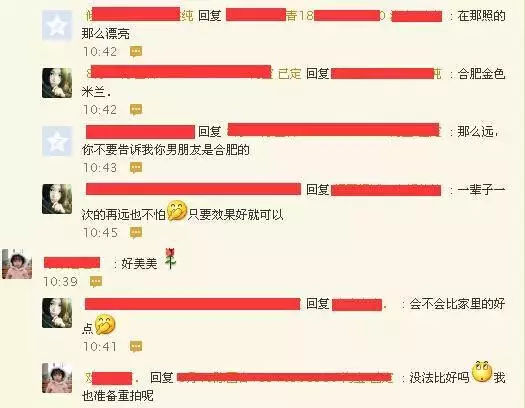Click reply bubble icon next to 10:42 under 那么漂亮

tap(136, 52)
